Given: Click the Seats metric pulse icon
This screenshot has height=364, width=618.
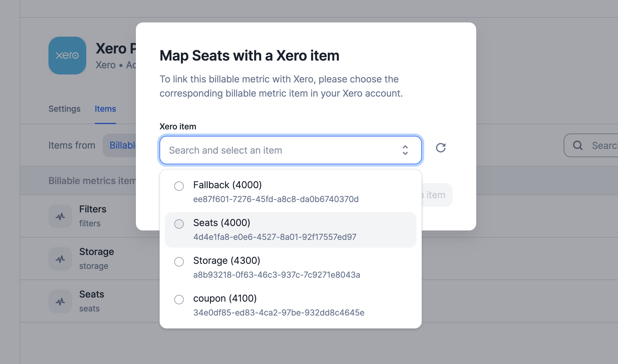Looking at the screenshot, I should tap(60, 301).
